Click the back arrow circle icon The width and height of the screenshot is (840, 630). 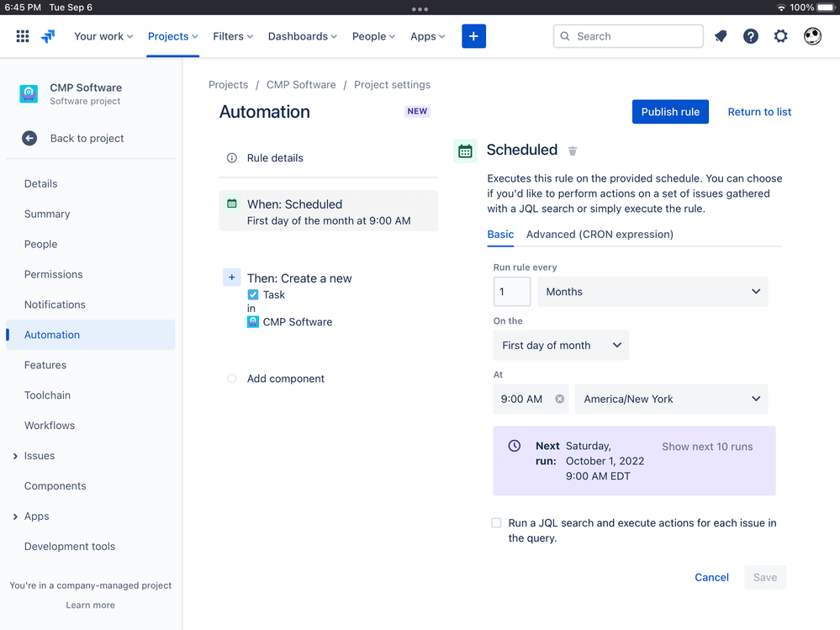(x=29, y=138)
